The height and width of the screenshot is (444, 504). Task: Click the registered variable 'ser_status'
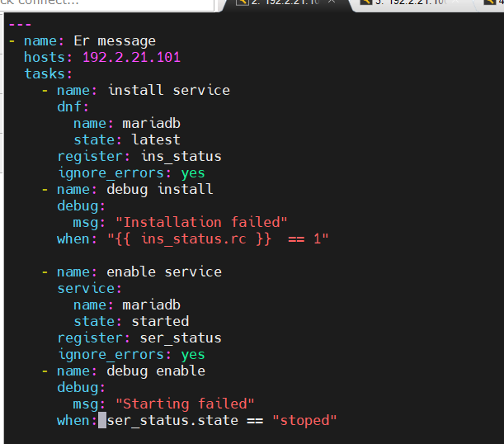pos(181,338)
